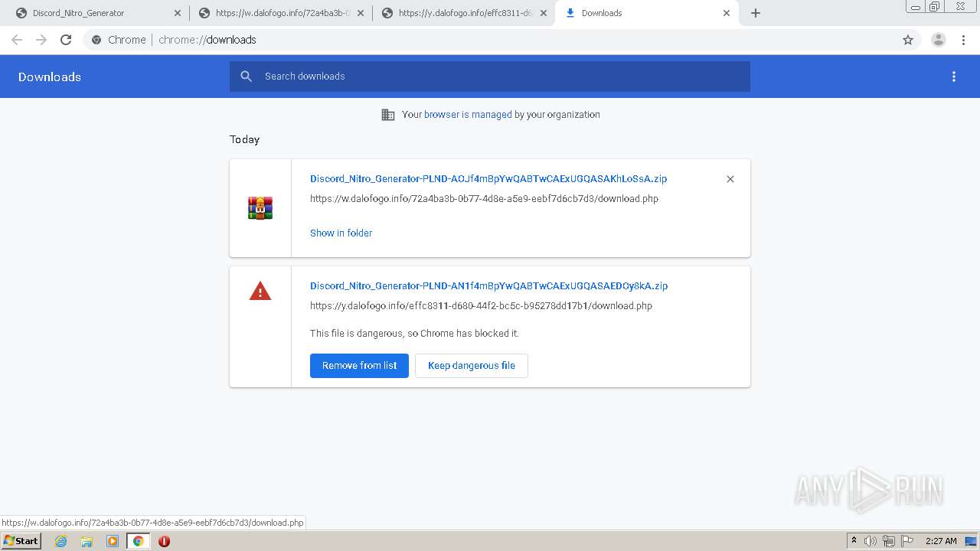Click the red antivirus icon in taskbar
This screenshot has height=551, width=980.
coord(164,541)
